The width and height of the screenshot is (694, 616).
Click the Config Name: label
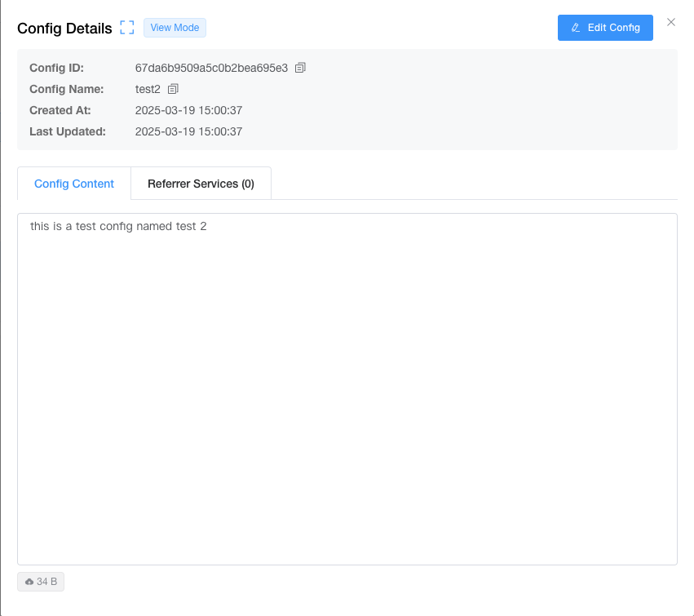coord(66,89)
